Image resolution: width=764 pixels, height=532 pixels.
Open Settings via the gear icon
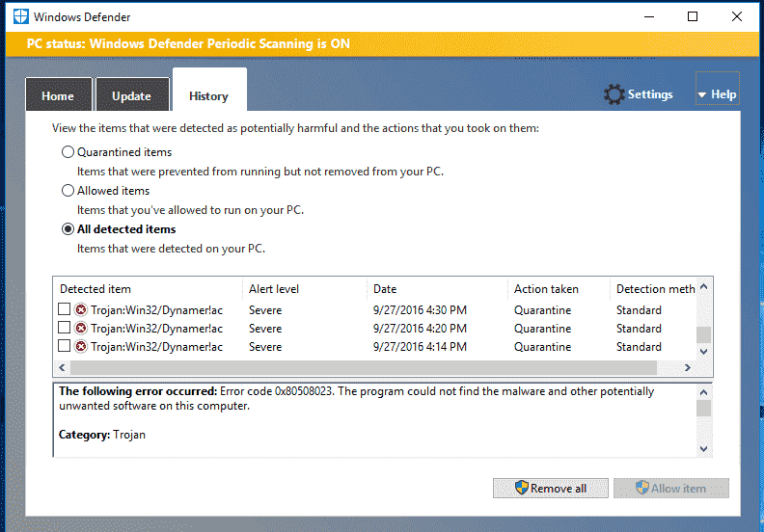point(614,94)
